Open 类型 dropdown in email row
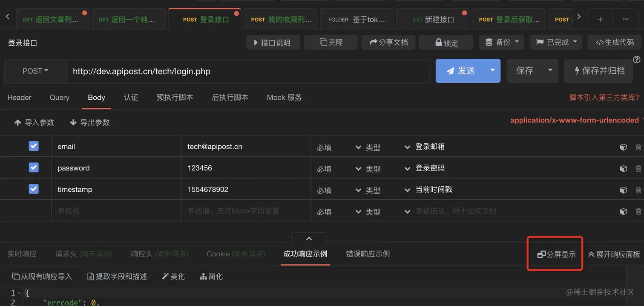644x306 pixels. 388,147
